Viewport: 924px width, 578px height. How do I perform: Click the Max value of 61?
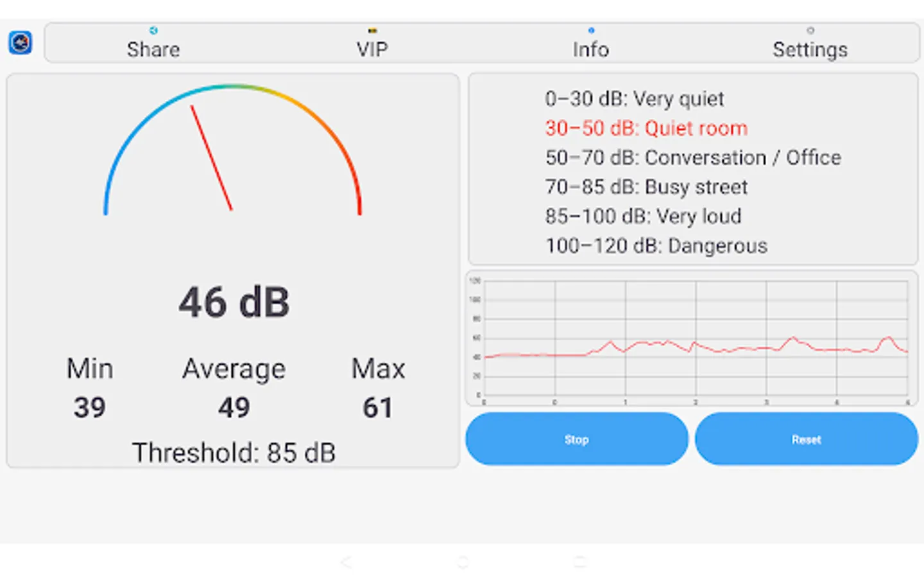[x=377, y=407]
